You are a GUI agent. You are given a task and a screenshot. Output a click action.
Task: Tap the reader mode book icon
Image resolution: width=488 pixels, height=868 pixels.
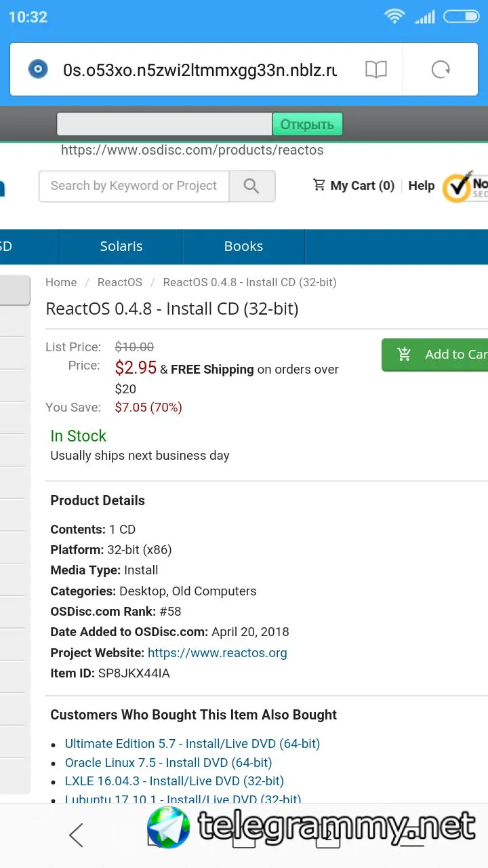pos(375,69)
